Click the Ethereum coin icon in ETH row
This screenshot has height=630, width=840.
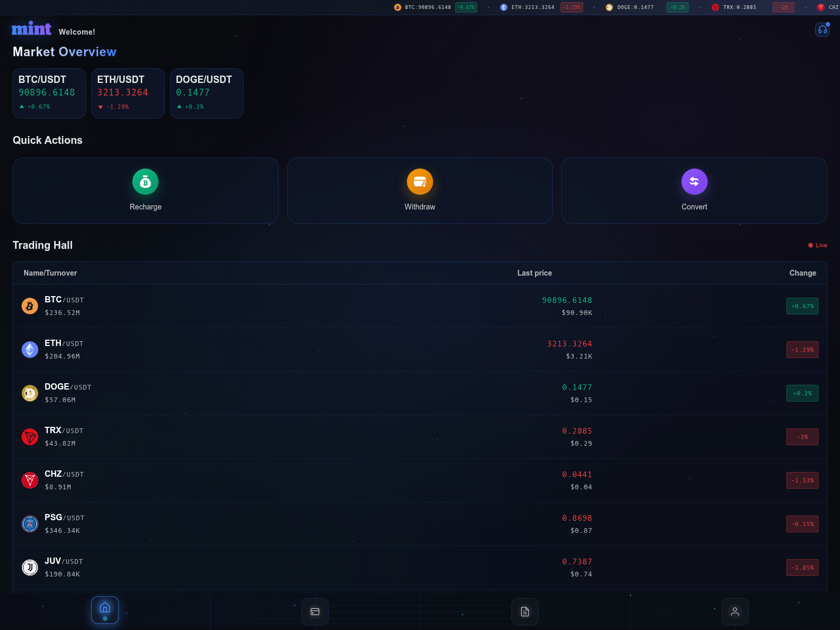[30, 349]
